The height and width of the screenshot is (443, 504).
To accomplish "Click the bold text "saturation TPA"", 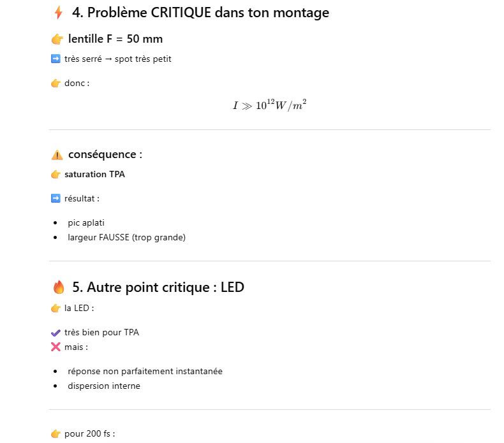I will (x=94, y=175).
